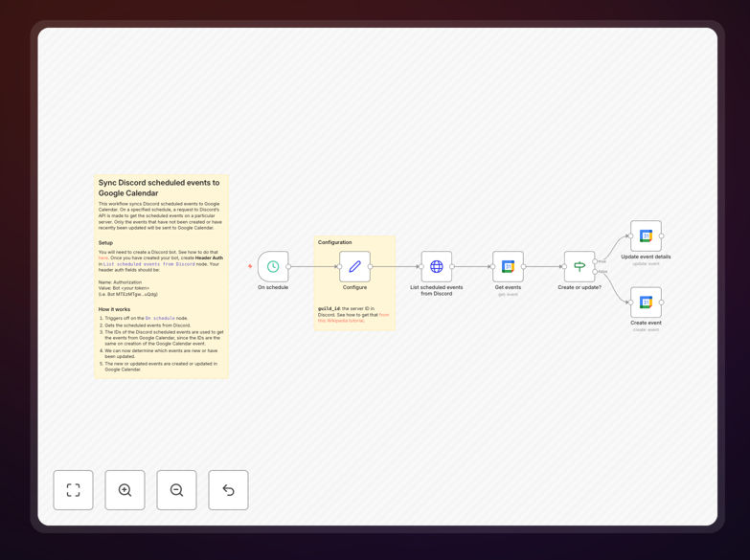
Task: Click the true output of Create or update?
Action: click(595, 261)
